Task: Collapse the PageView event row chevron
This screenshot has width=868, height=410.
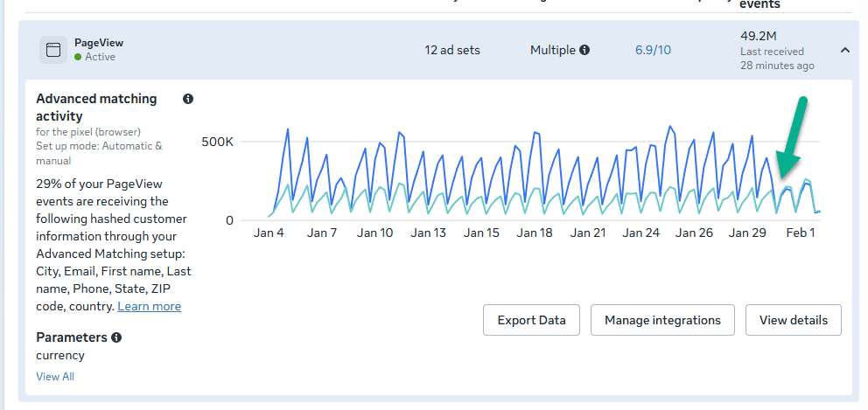Action: point(844,50)
